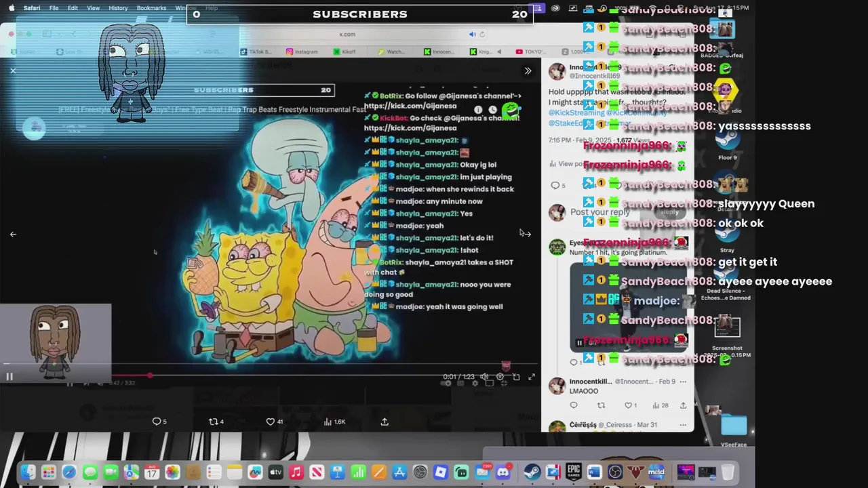This screenshot has height=488, width=868.
Task: Switch to the Watch tab
Action: pos(391,52)
